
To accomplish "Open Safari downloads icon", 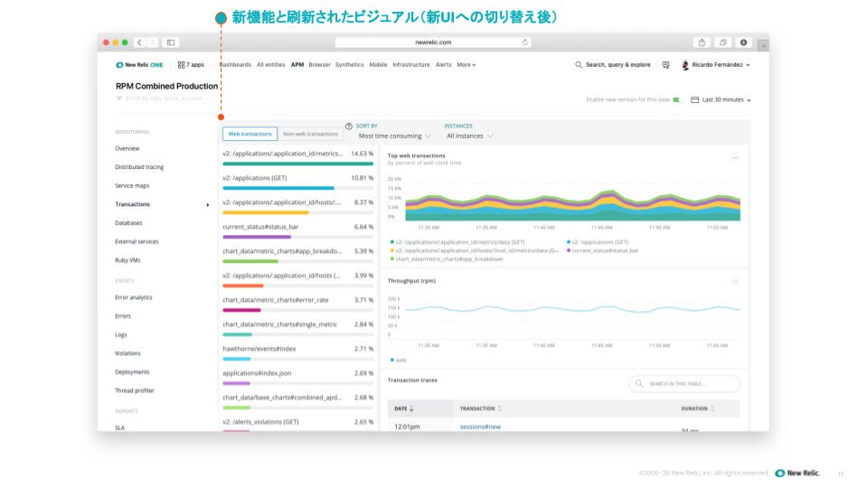I will click(x=743, y=42).
